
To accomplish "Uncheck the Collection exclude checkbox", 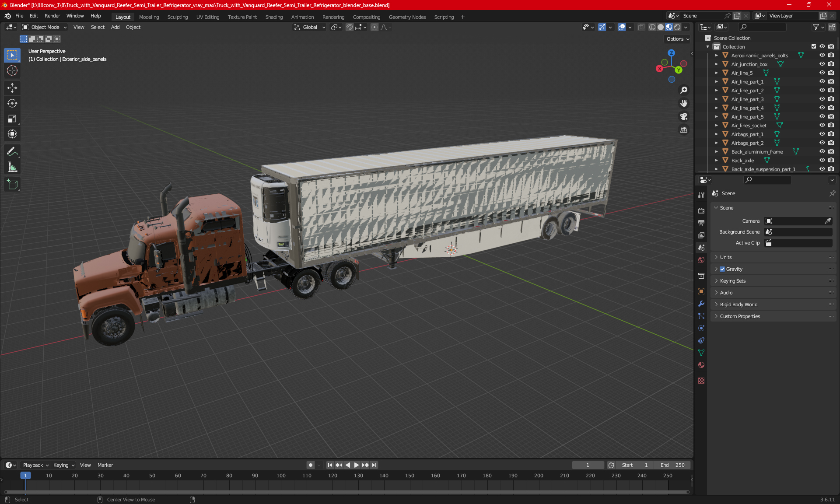I will click(x=814, y=46).
